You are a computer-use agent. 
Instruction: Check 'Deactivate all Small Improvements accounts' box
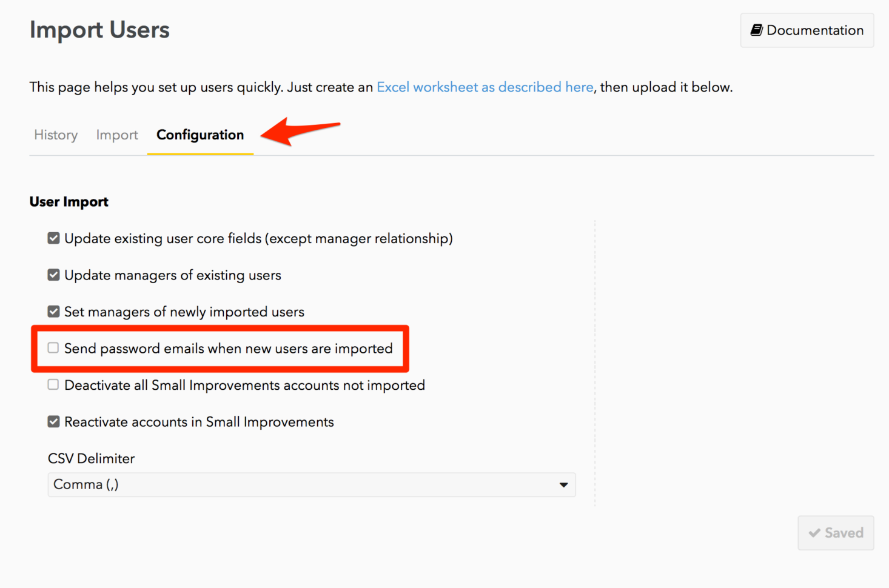click(x=53, y=385)
